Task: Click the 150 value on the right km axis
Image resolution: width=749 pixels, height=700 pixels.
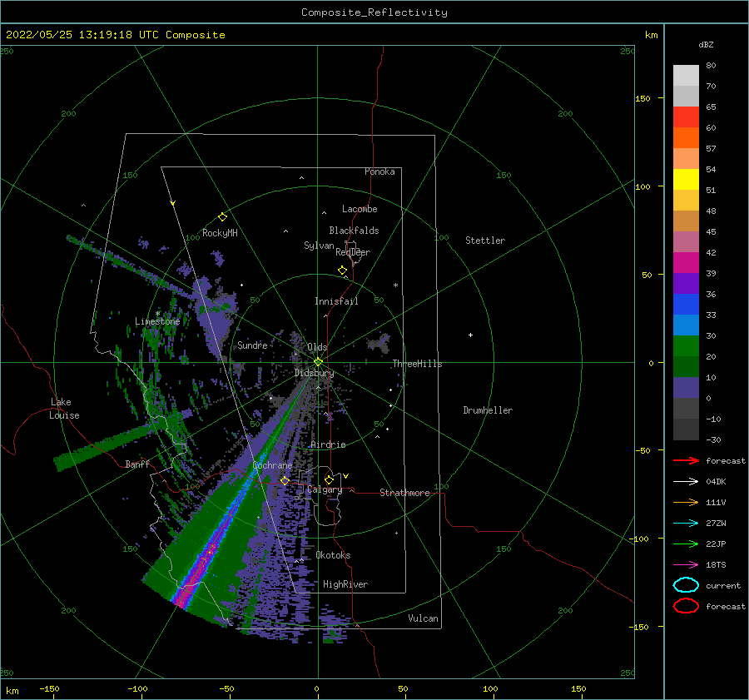Action: tap(642, 98)
